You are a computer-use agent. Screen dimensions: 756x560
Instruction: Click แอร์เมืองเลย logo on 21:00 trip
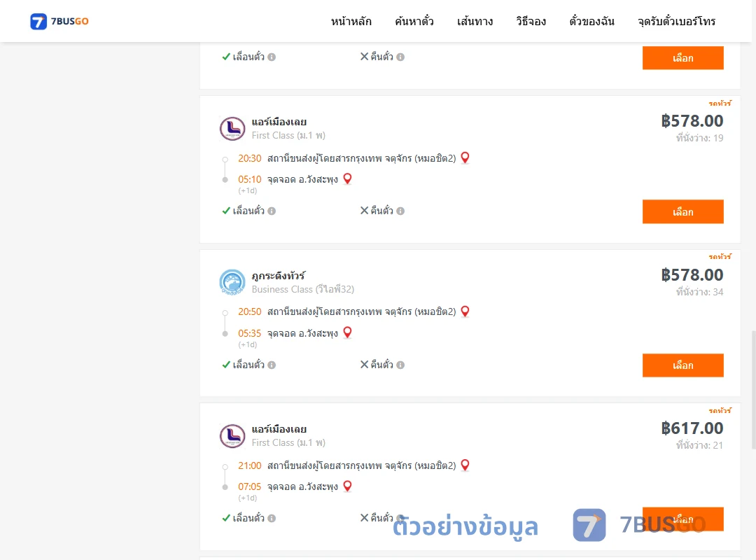[x=232, y=436]
